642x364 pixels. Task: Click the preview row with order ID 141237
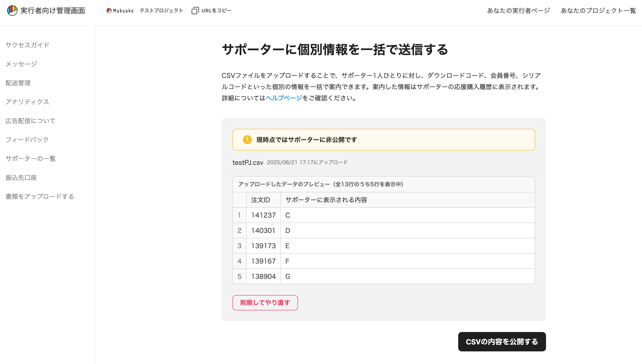[x=263, y=215]
